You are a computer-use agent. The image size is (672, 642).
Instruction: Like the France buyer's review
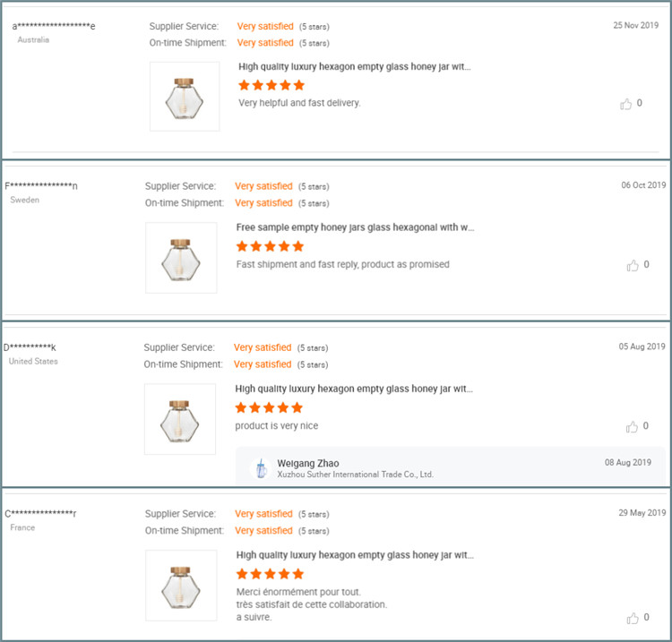tap(633, 618)
